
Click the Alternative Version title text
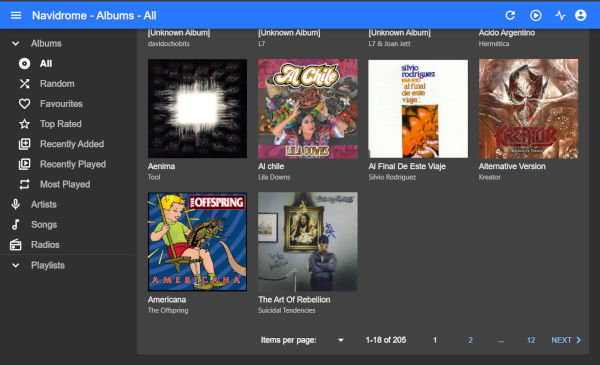[x=512, y=166]
